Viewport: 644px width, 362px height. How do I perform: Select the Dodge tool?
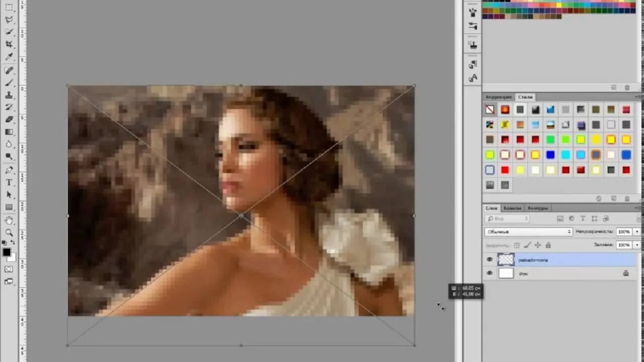click(9, 156)
